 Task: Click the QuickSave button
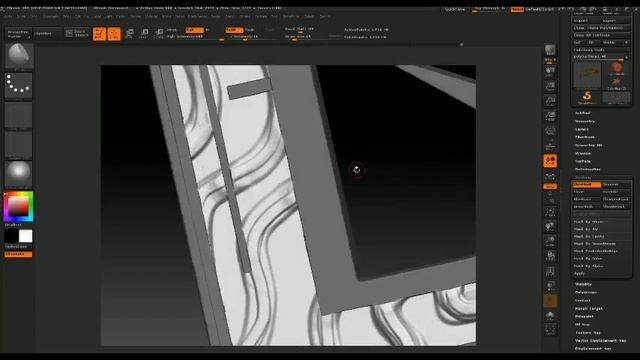(x=455, y=9)
